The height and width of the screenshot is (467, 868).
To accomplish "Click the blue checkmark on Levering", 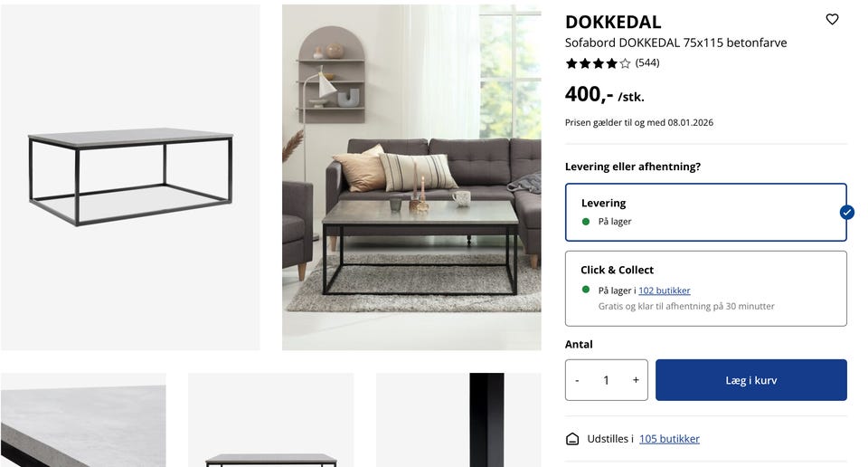I will tap(846, 212).
